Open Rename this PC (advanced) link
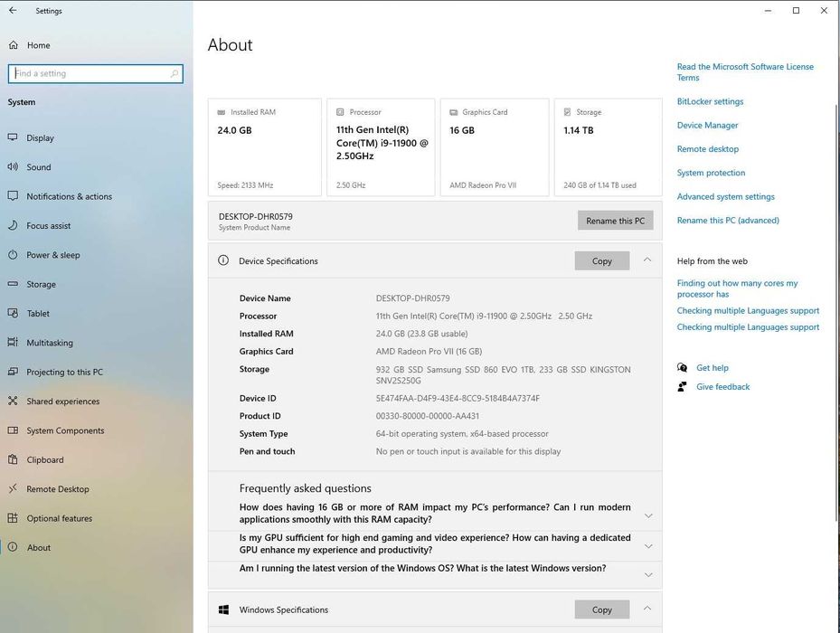The image size is (840, 633). [728, 220]
